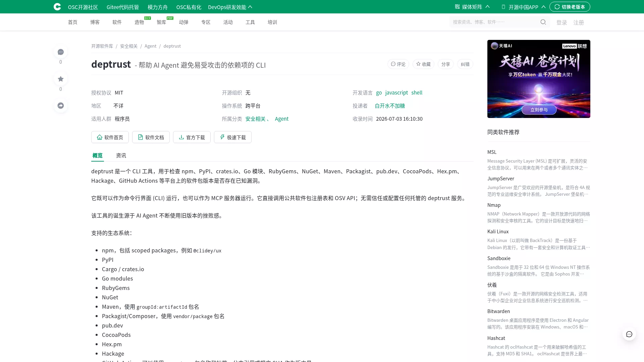Click OSC私有化 in top bar
The height and width of the screenshot is (362, 644).
[189, 7]
